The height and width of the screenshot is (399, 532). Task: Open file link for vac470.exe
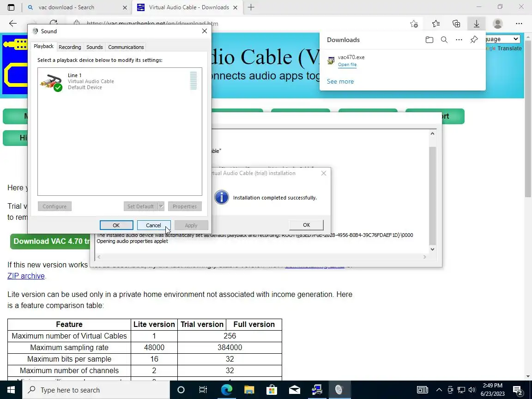(347, 65)
